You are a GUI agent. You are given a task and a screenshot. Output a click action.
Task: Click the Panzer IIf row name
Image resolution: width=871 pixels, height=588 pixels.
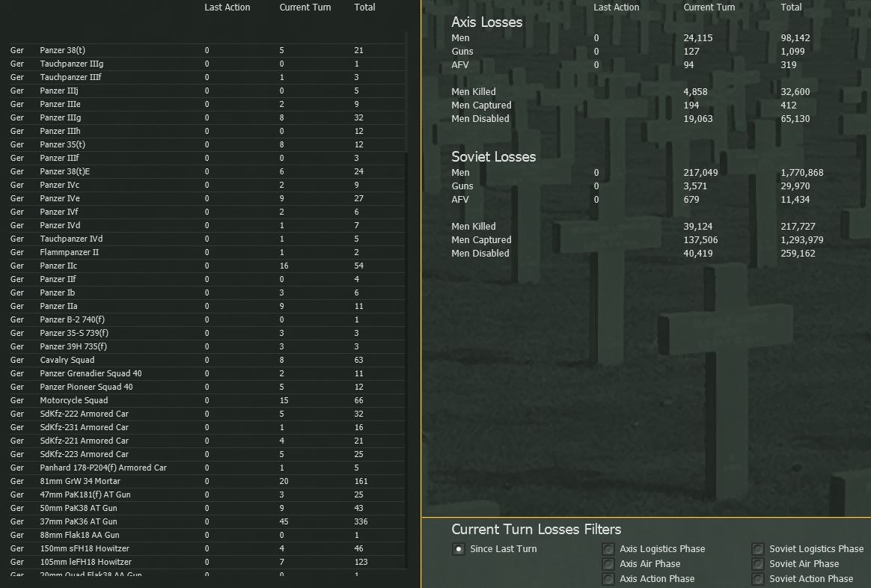point(58,279)
